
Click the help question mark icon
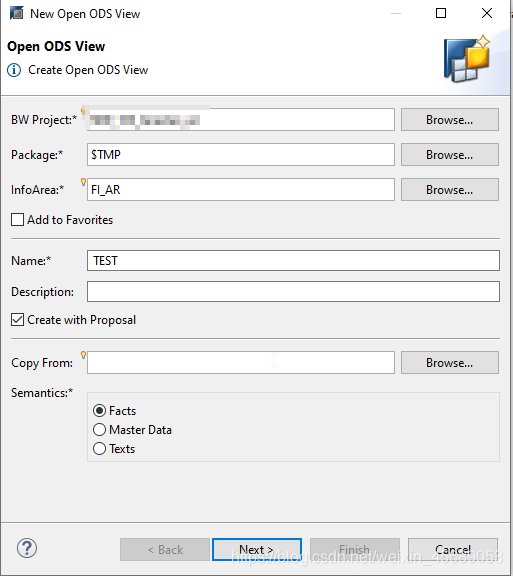[x=27, y=548]
